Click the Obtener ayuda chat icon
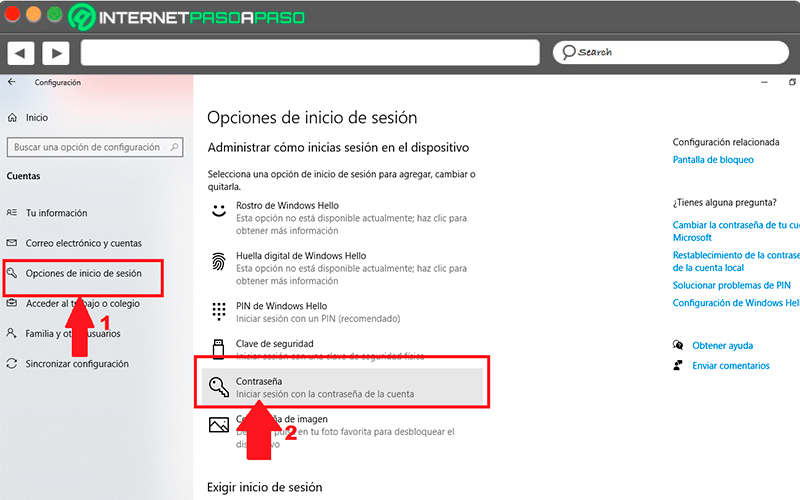Screen dimensions: 800x500 click(x=678, y=345)
